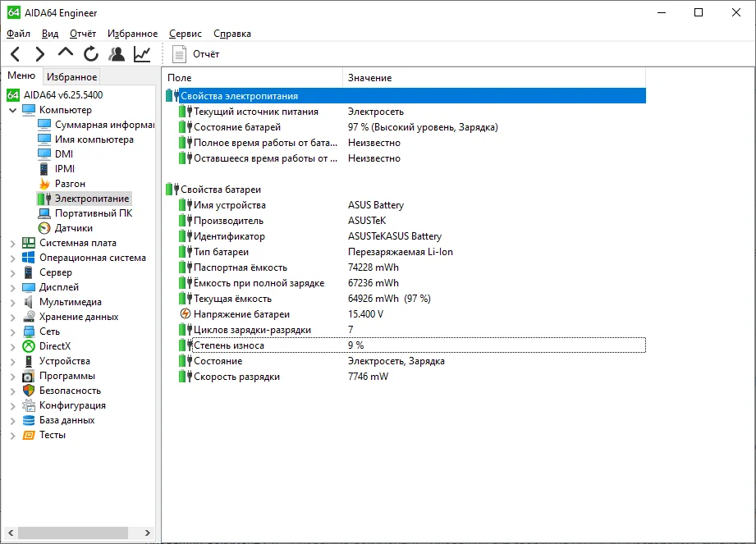Click the Операционная система Windows icon
The image size is (756, 544).
point(29,258)
